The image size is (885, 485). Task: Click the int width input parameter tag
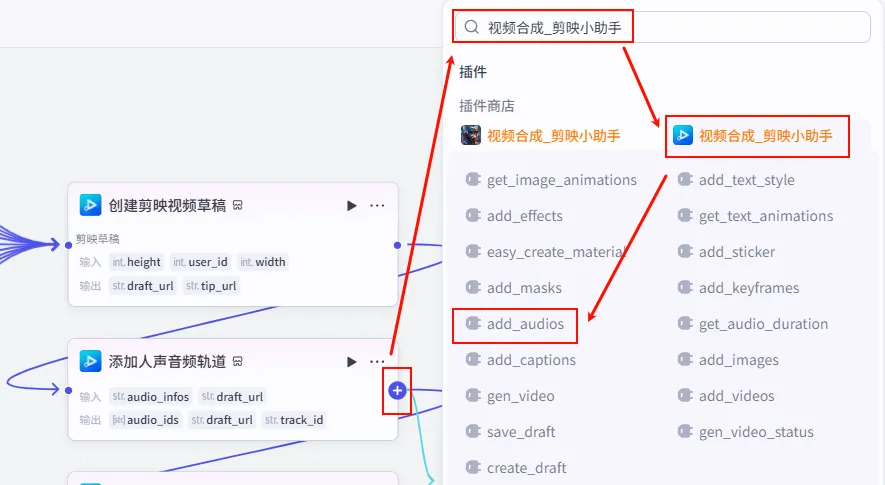[263, 262]
